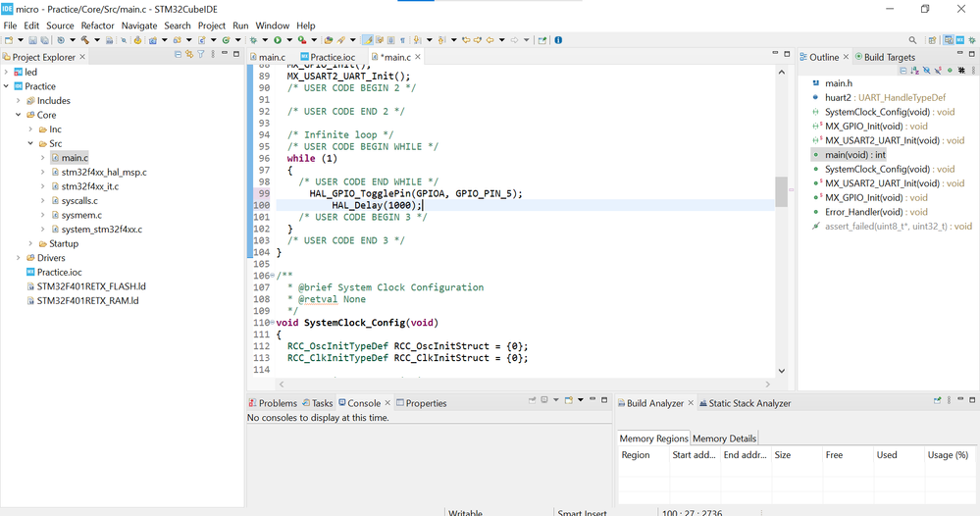The image size is (980, 516).
Task: Open the Window menu
Action: [273, 26]
